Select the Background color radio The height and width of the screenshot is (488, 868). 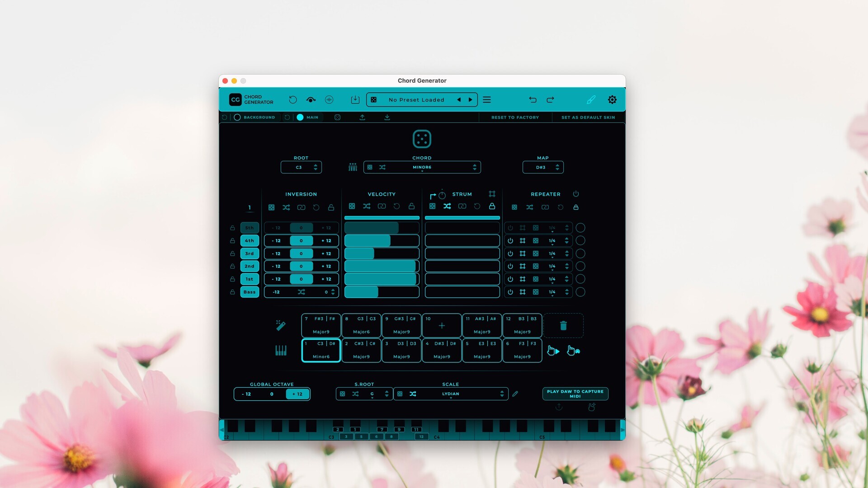click(237, 117)
